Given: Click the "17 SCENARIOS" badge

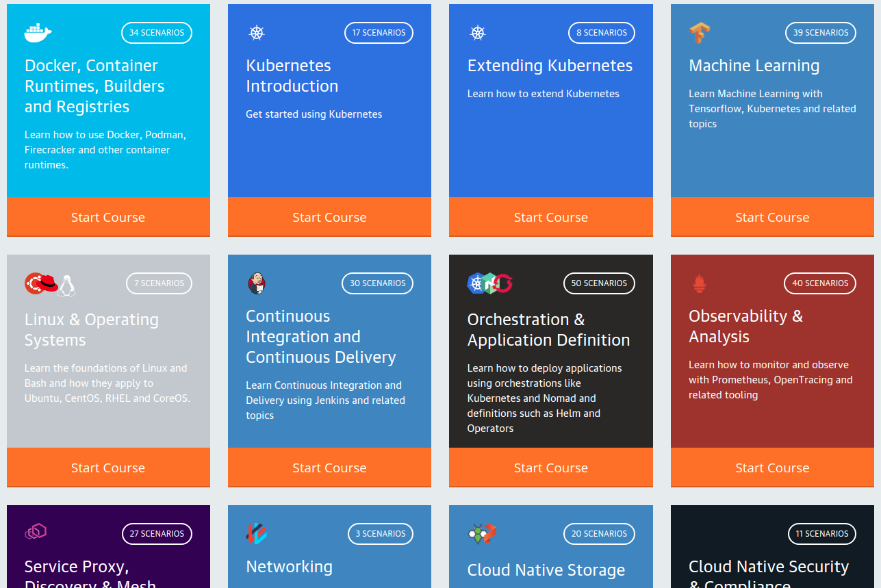Looking at the screenshot, I should coord(379,32).
